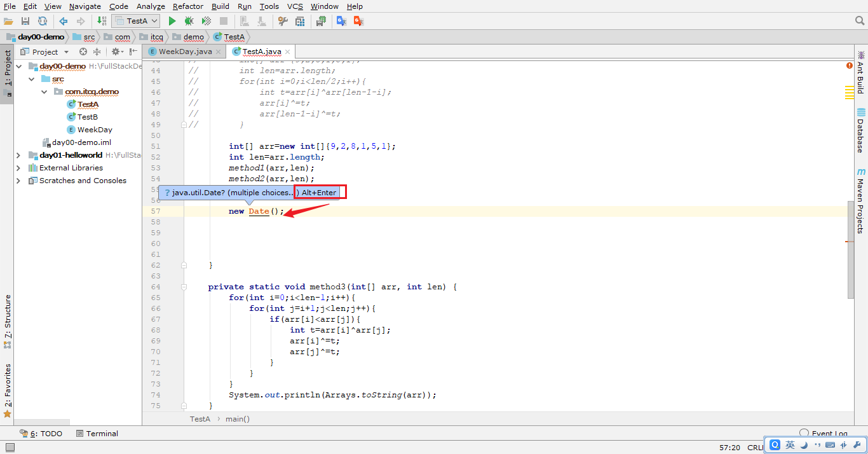Click the Save All floppy-disk icon
Image resolution: width=868 pixels, height=454 pixels.
pos(25,21)
